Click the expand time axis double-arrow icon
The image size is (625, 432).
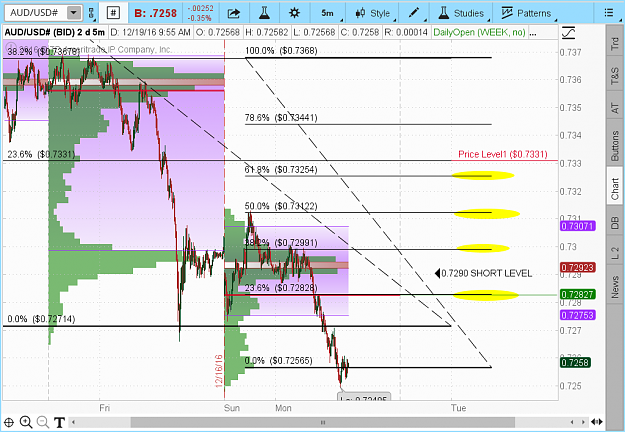point(597,422)
